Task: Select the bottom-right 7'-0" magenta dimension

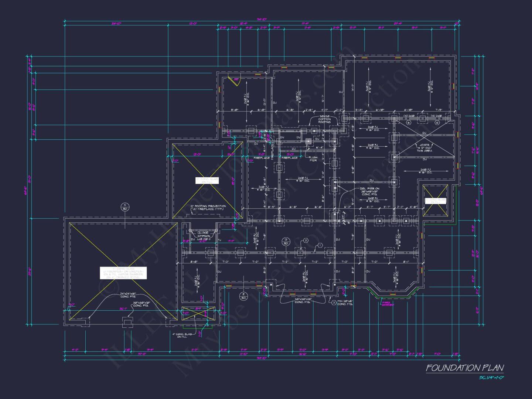Action: (437, 354)
